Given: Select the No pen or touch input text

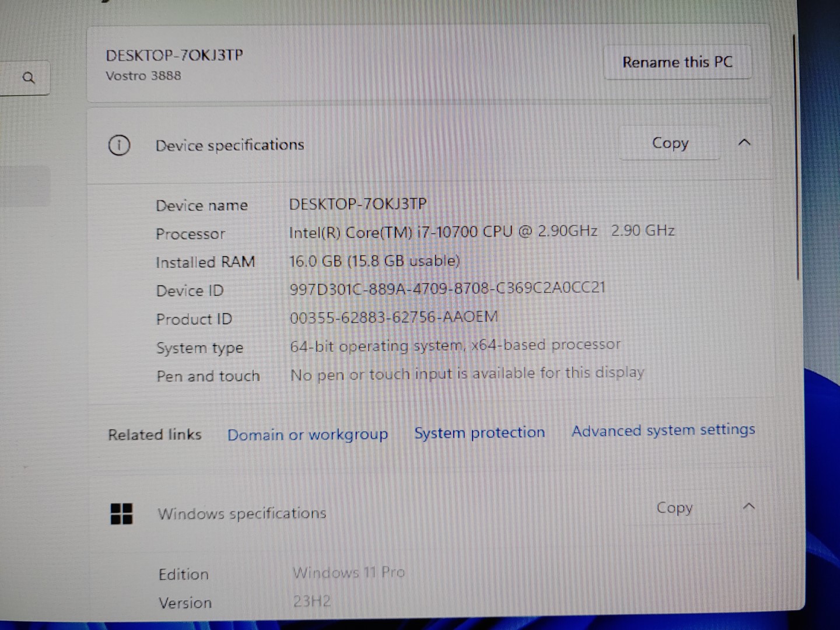Looking at the screenshot, I should click(x=467, y=373).
